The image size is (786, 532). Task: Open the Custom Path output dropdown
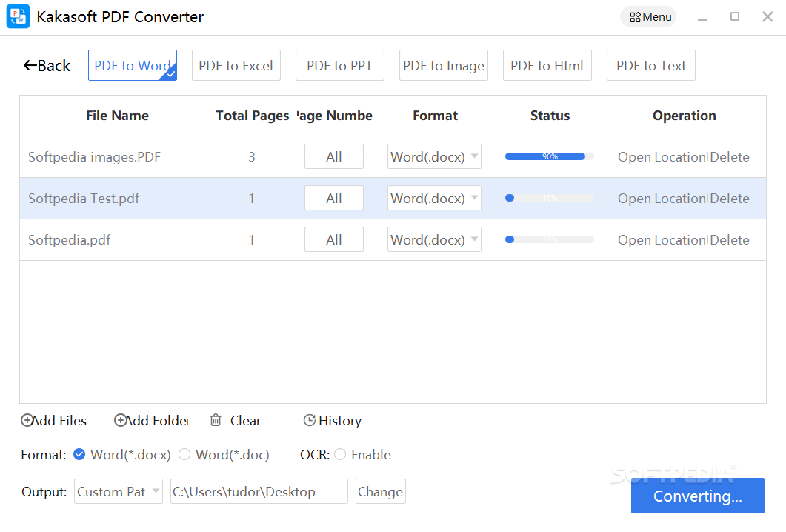[x=119, y=491]
